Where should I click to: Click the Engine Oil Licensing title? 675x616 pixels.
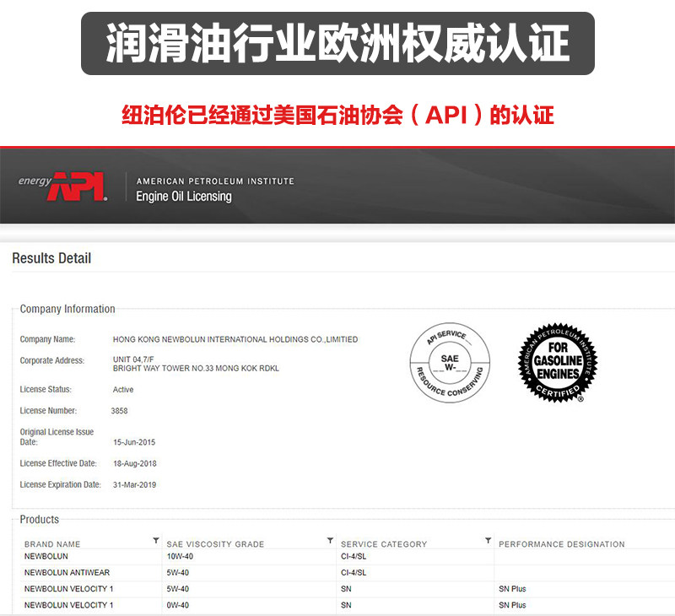click(x=184, y=197)
